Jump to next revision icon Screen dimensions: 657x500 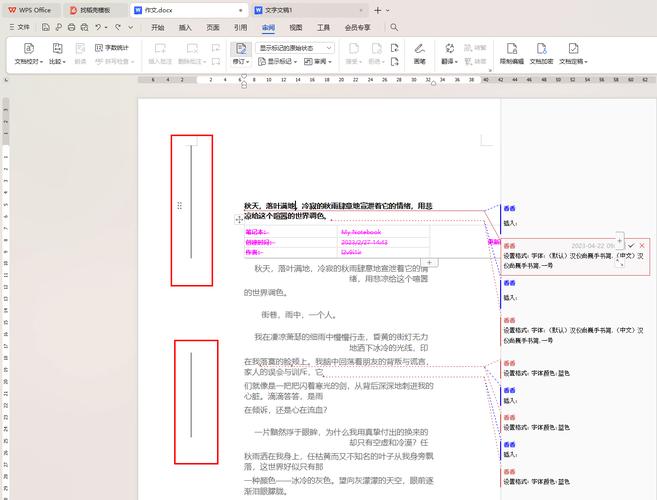(x=395, y=62)
